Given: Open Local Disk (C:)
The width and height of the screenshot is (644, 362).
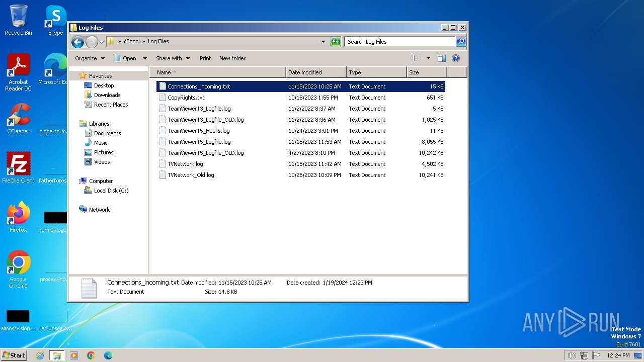Looking at the screenshot, I should click(x=111, y=191).
